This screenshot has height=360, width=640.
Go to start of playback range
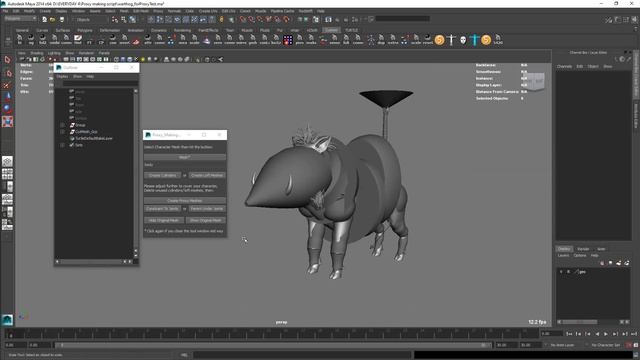pos(569,334)
